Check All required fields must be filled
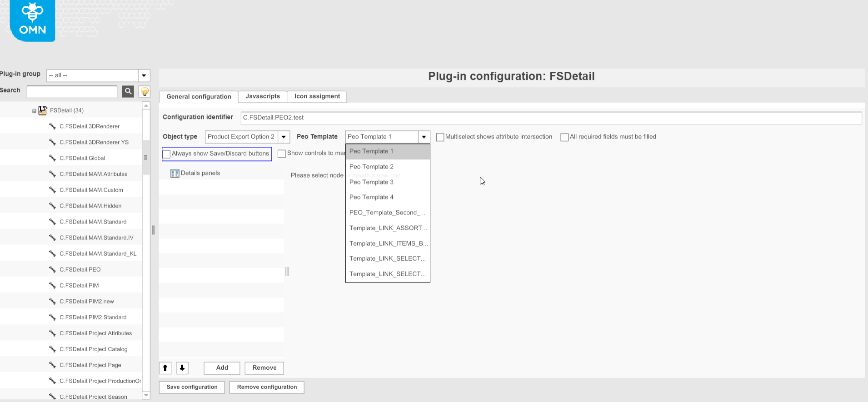 [564, 137]
